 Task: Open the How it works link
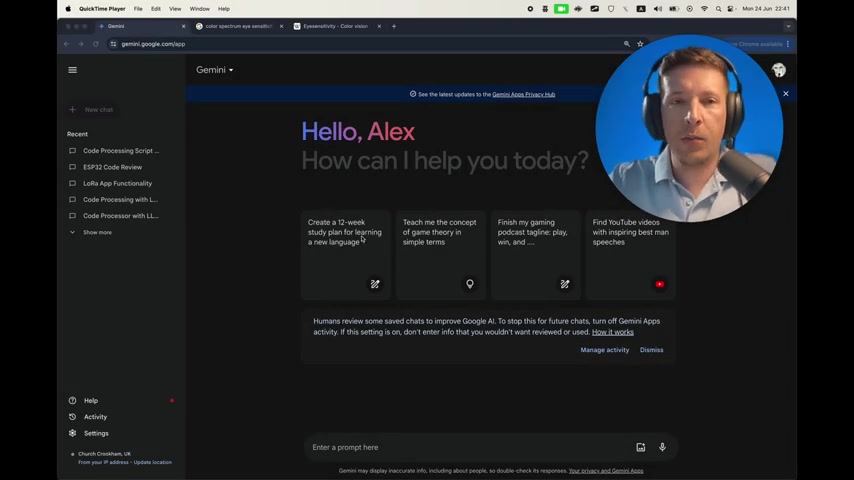[613, 332]
